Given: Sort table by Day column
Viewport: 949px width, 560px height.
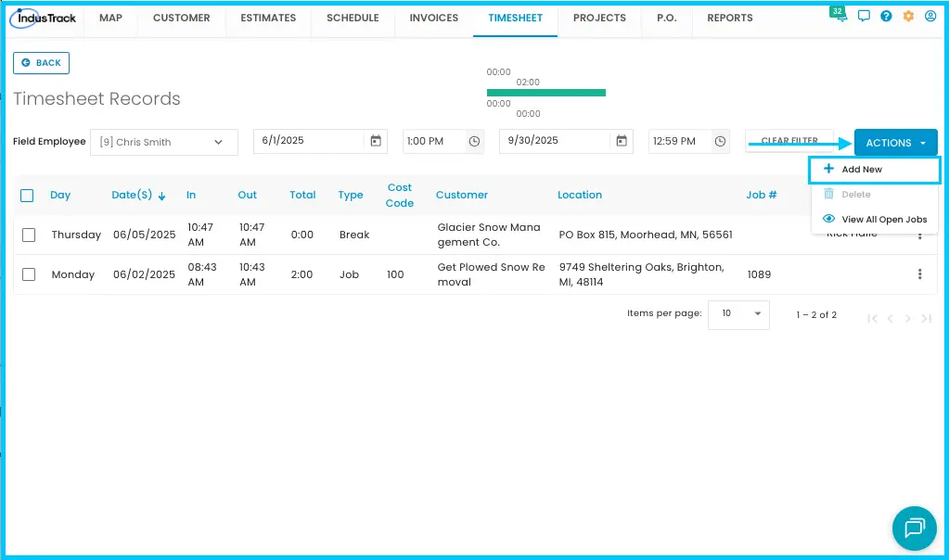Looking at the screenshot, I should coord(60,195).
